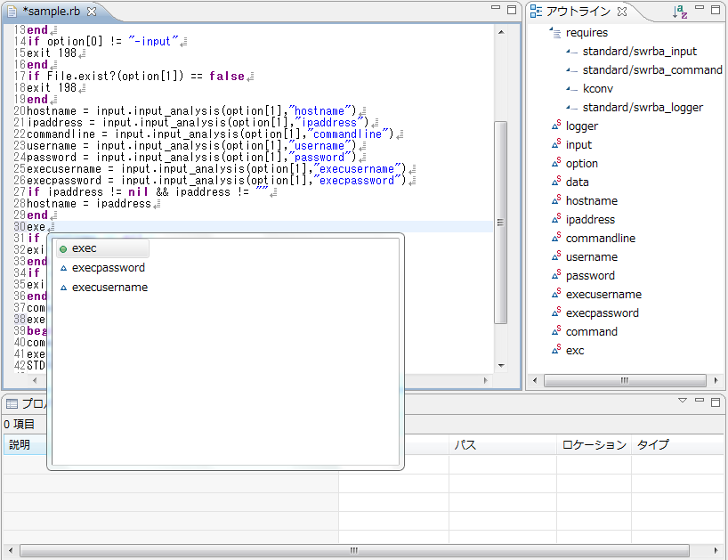The width and height of the screenshot is (728, 560).
Task: Click the logger variable icon in outline
Action: pos(555,126)
